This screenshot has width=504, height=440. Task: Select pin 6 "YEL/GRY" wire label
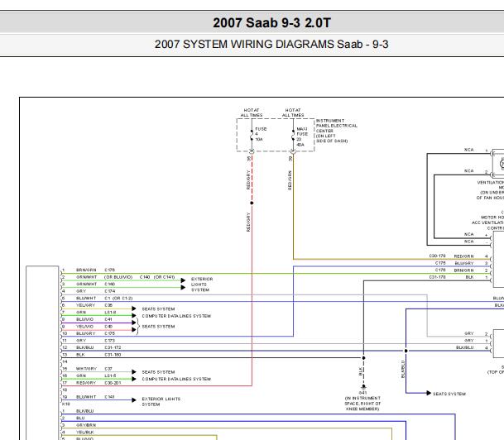coord(85,305)
